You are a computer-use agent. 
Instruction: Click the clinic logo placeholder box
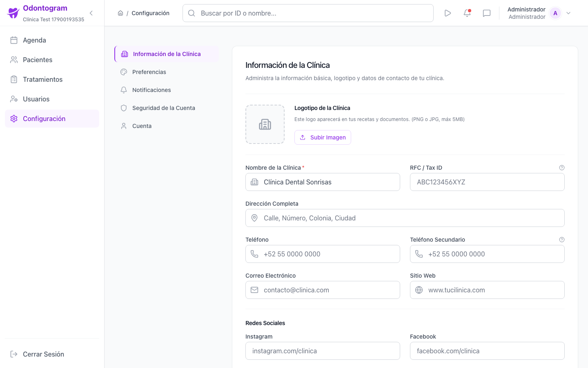[265, 124]
